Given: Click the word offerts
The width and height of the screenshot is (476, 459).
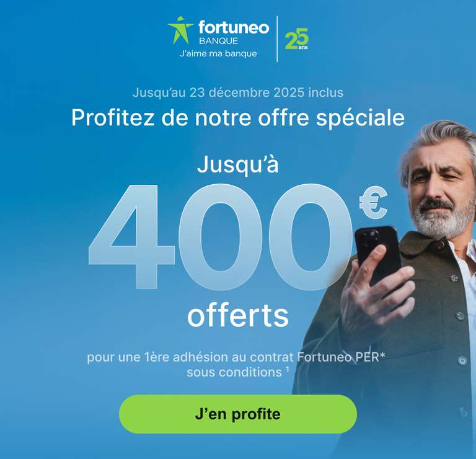Looking at the screenshot, I should [x=238, y=315].
